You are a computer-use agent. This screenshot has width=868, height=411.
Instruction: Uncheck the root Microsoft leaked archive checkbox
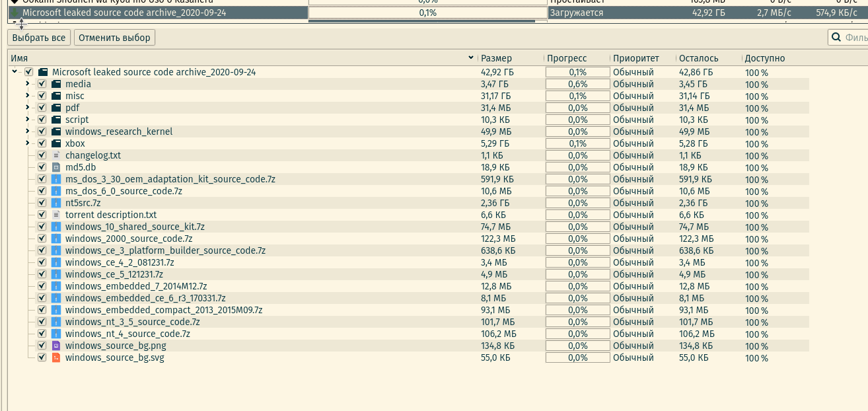pos(29,72)
